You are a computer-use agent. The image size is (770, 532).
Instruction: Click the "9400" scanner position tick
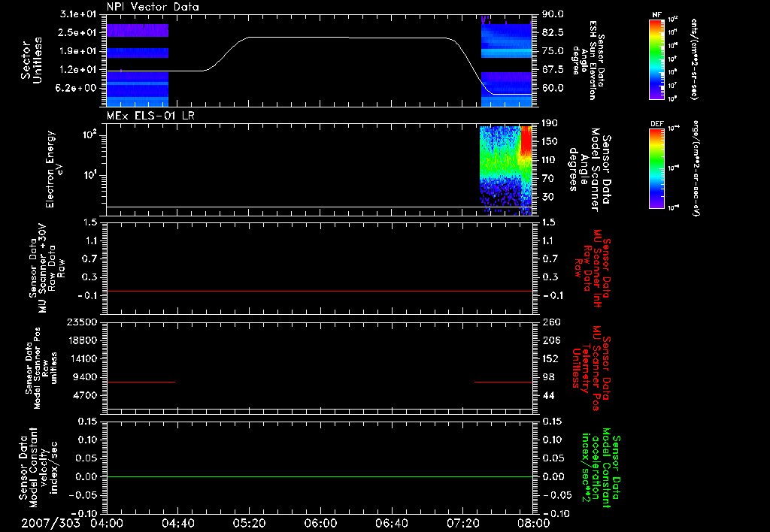[84, 377]
